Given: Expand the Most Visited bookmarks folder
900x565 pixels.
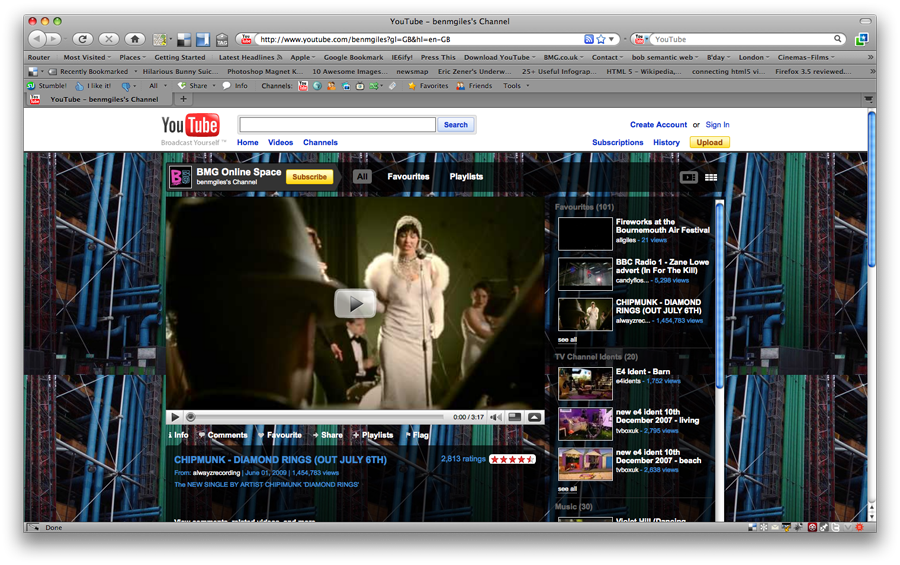Looking at the screenshot, I should coord(87,57).
